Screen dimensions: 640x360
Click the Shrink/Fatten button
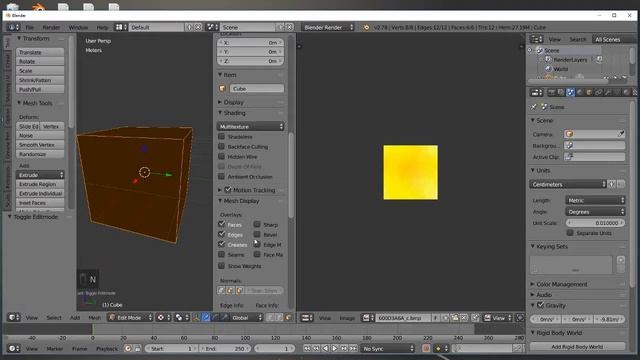[40, 80]
